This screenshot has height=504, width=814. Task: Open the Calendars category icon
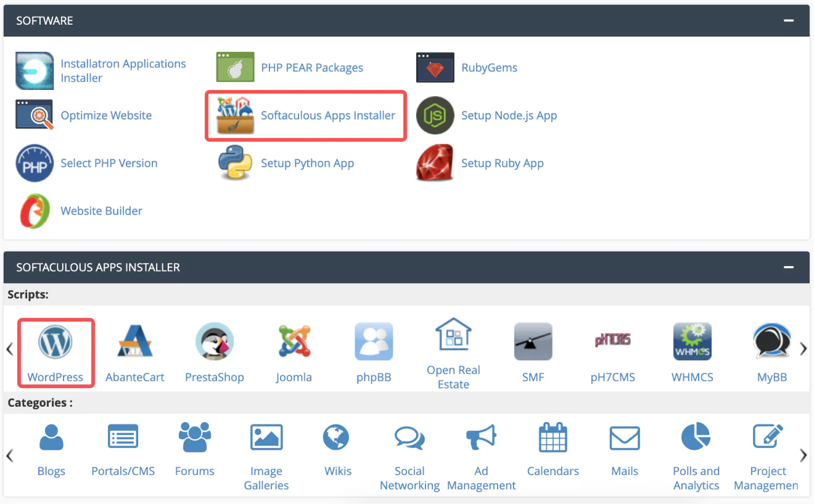tap(553, 438)
